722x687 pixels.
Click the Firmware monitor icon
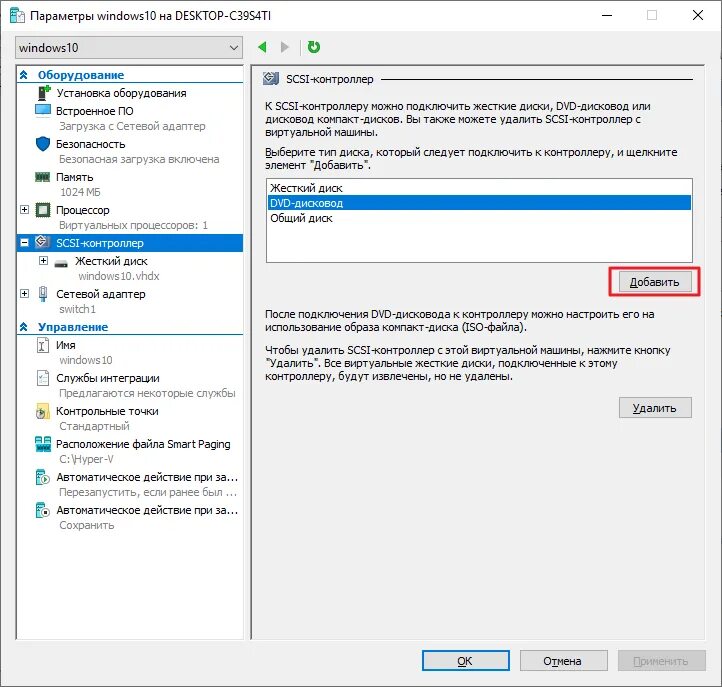(43, 111)
